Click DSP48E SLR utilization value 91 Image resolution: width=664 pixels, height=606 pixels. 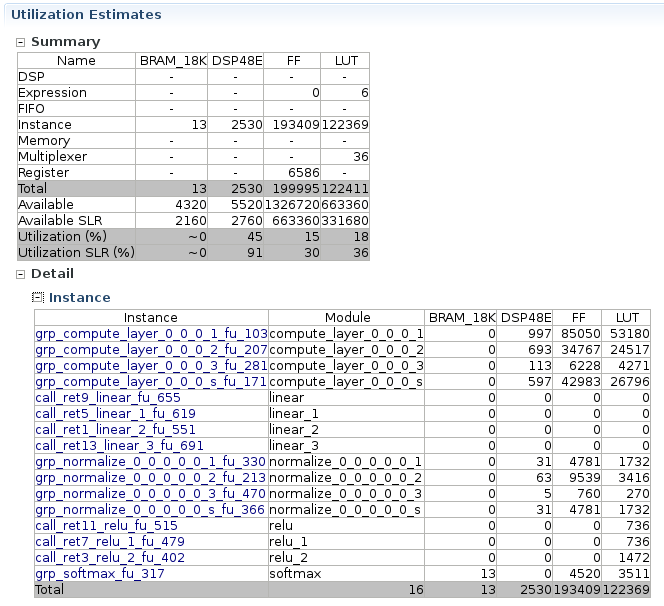[x=255, y=253]
